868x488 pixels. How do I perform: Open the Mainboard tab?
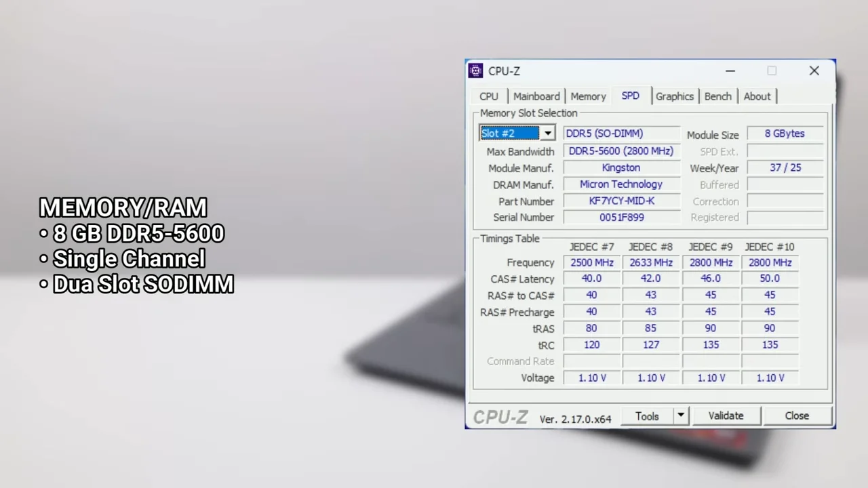pyautogui.click(x=536, y=96)
